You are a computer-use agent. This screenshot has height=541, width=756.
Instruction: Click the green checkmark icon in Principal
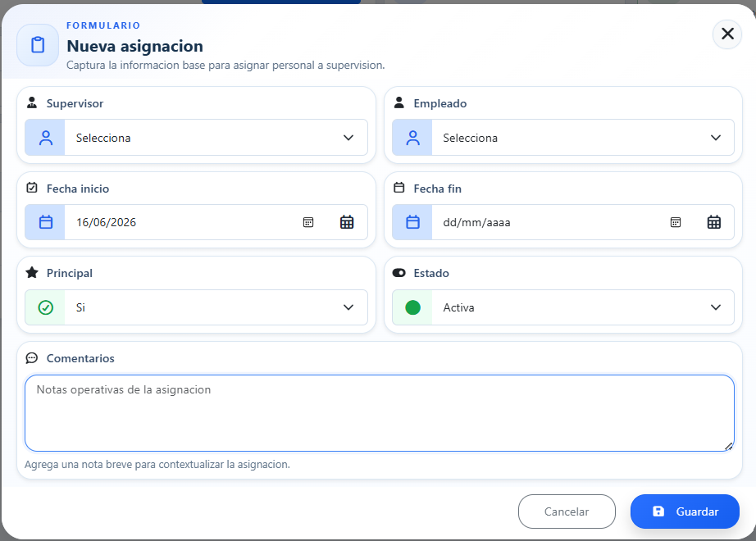46,307
